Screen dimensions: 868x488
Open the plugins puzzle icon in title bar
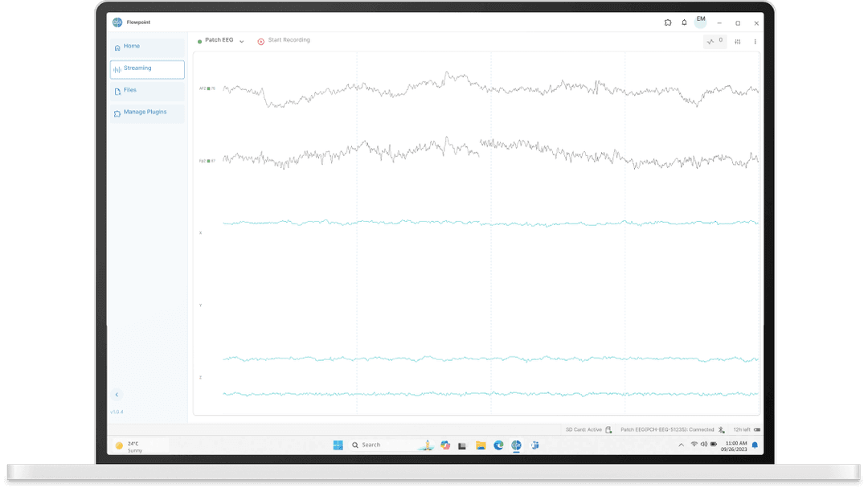click(668, 23)
